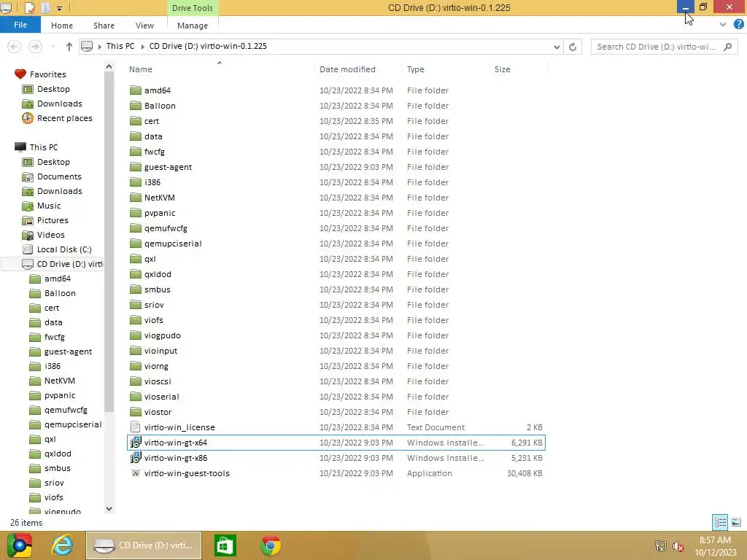
Task: Expand the address bar history dropdown
Action: pos(557,47)
